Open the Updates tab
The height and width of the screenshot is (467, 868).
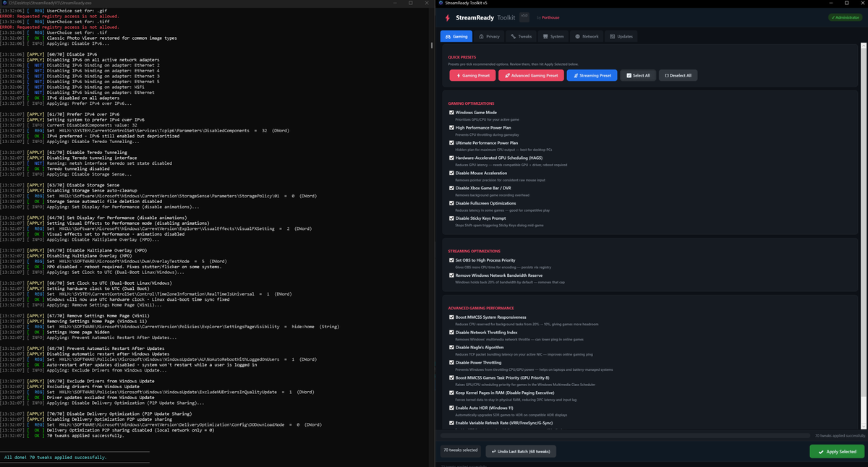click(x=622, y=36)
